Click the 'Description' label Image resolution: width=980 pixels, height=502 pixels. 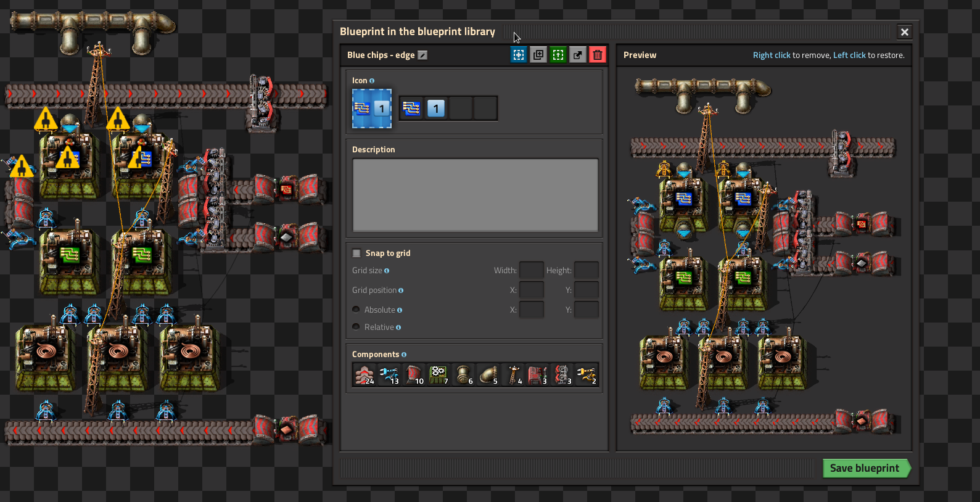point(374,150)
